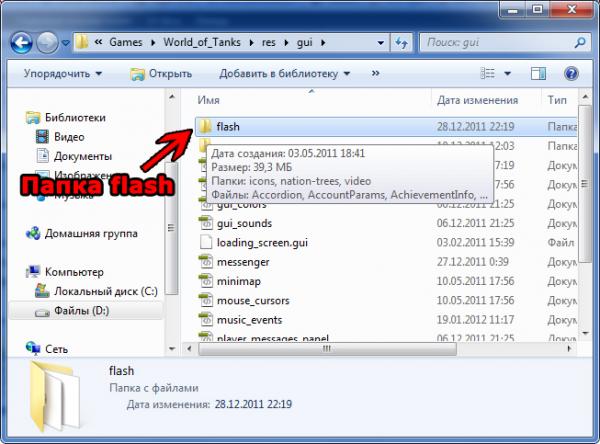Click the Сеть network icon
Image resolution: width=600 pixels, height=444 pixels.
33,348
